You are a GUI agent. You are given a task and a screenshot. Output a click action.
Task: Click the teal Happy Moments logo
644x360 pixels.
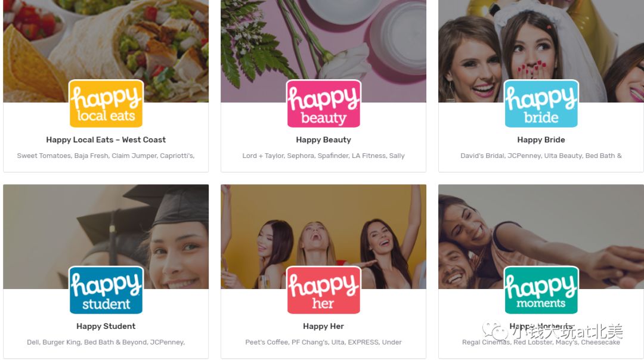(541, 290)
